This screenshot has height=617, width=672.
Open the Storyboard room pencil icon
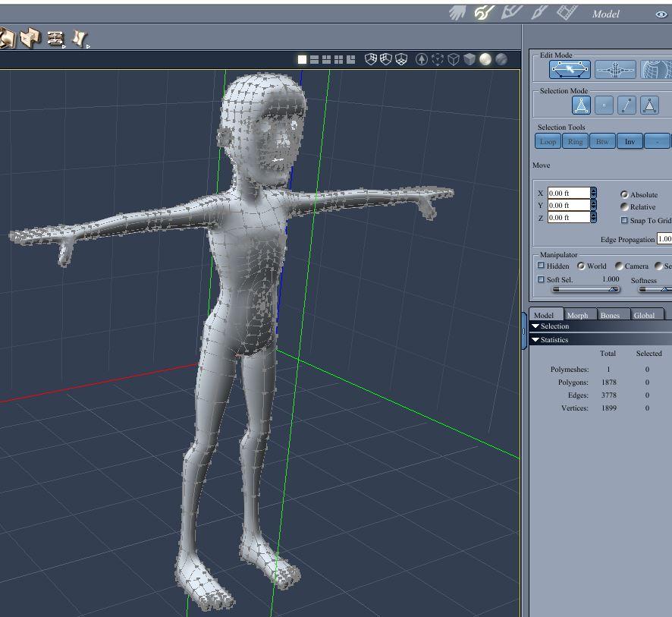pyautogui.click(x=511, y=12)
